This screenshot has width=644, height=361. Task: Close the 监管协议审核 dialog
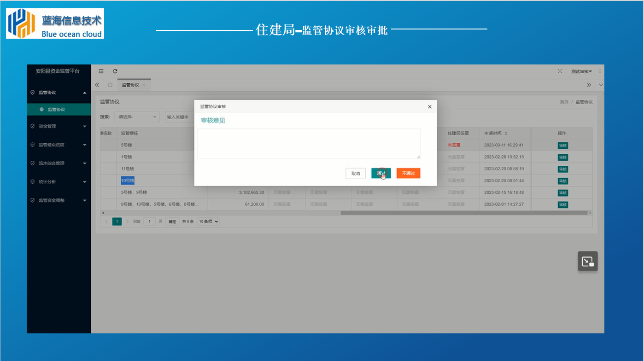pos(429,106)
